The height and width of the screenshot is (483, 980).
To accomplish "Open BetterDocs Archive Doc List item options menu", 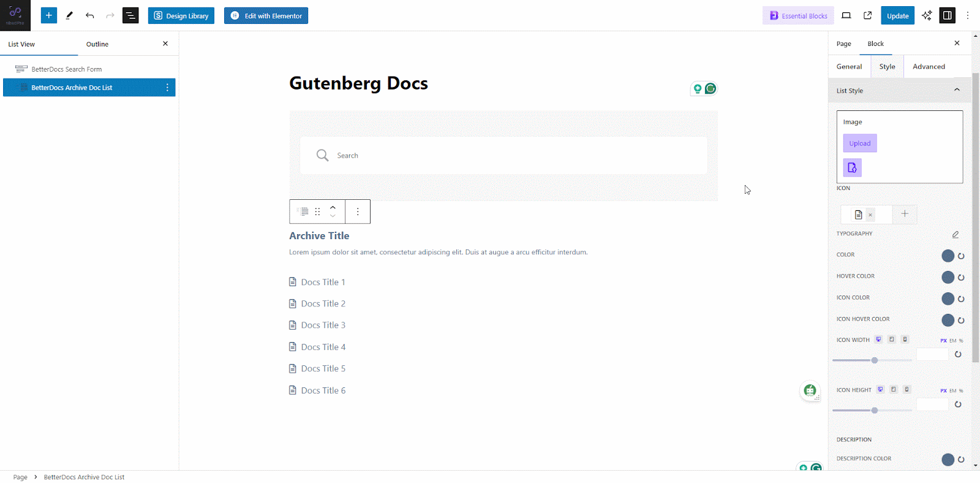I will pos(167,87).
